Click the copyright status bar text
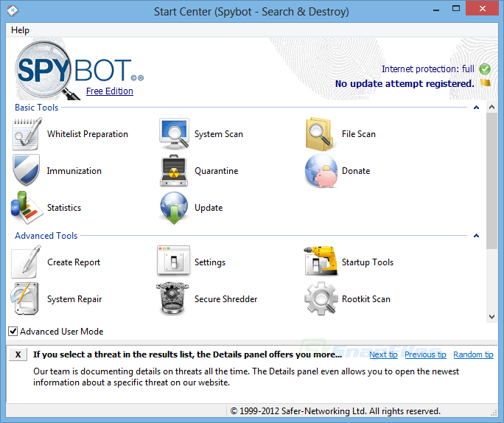Viewport: 504px width, 423px height. (x=335, y=411)
